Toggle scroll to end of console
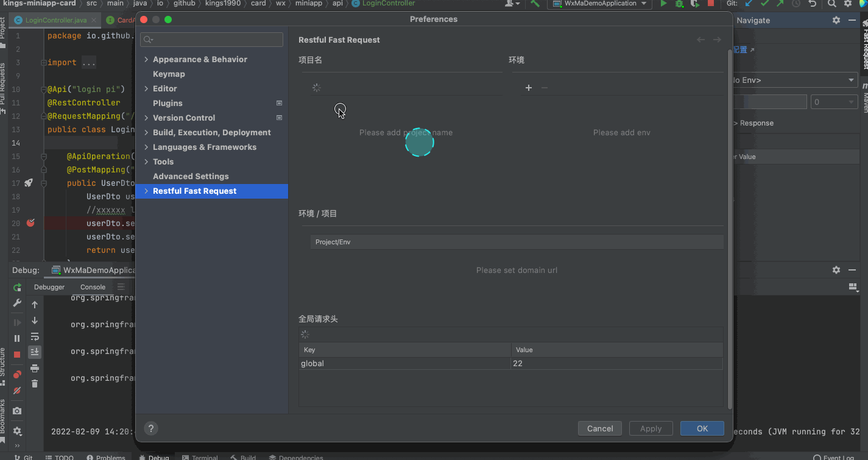Viewport: 868px width, 460px height. [35, 352]
